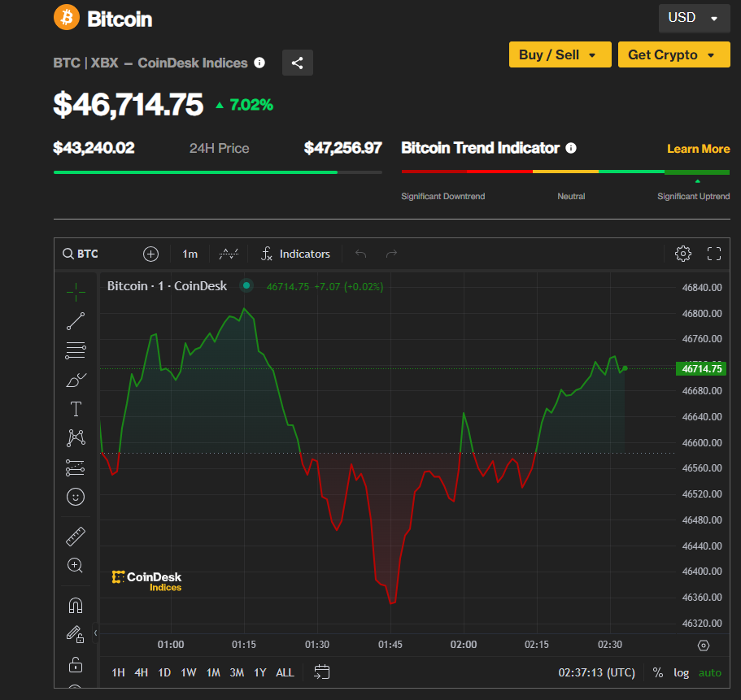The width and height of the screenshot is (741, 700).
Task: Click the share icon next to CoinDesk Indices
Action: click(x=297, y=63)
